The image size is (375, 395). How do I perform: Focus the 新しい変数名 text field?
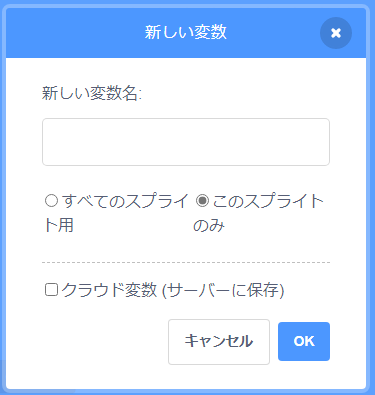click(186, 142)
